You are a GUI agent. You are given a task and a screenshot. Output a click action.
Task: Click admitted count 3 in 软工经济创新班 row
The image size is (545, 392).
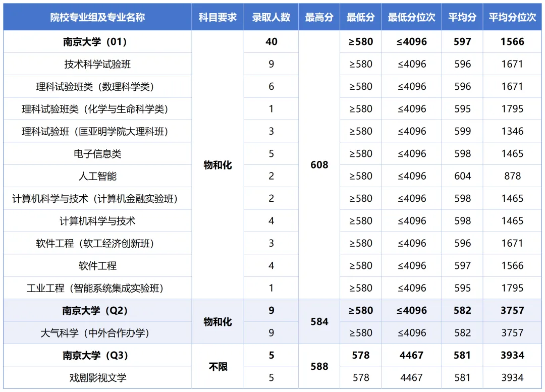click(x=271, y=243)
